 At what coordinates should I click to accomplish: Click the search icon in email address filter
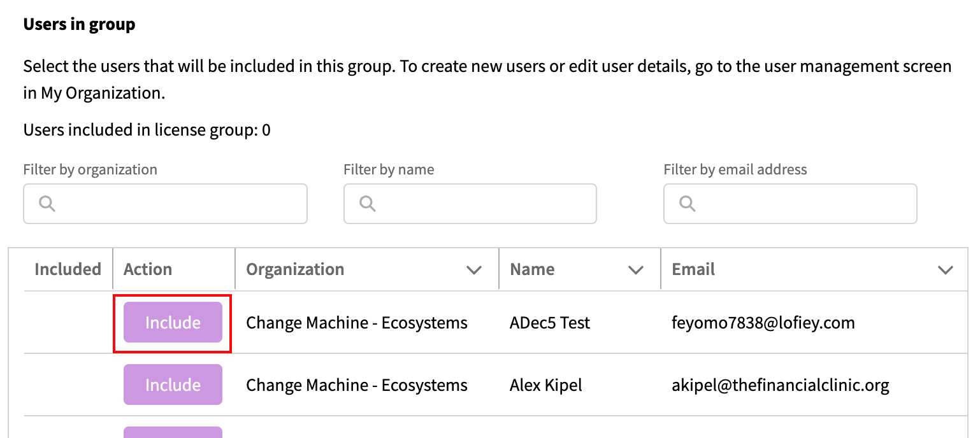[687, 204]
